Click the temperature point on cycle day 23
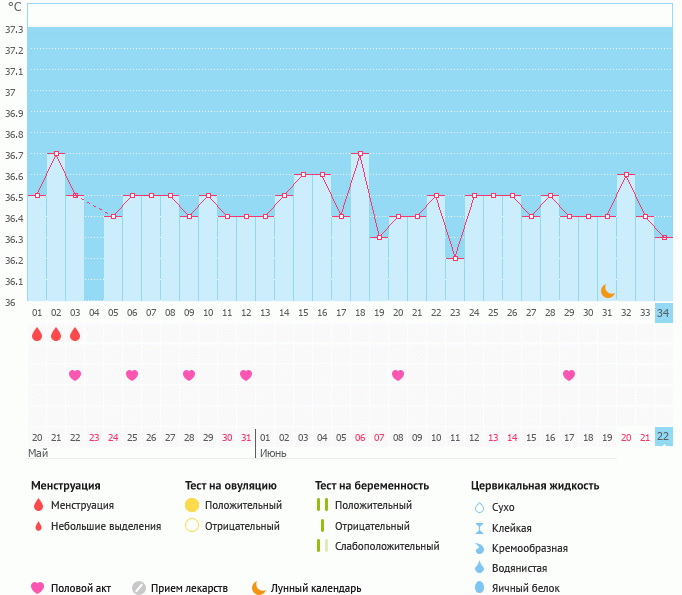Image resolution: width=682 pixels, height=595 pixels. click(x=455, y=258)
